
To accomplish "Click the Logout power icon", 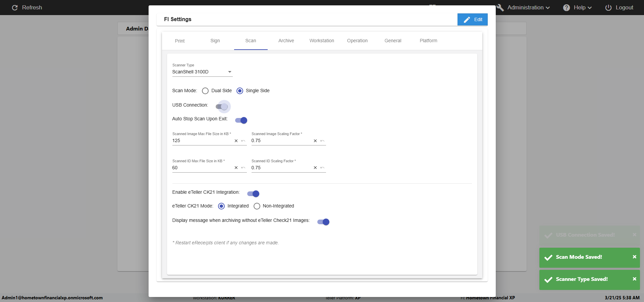I will 608,7.
